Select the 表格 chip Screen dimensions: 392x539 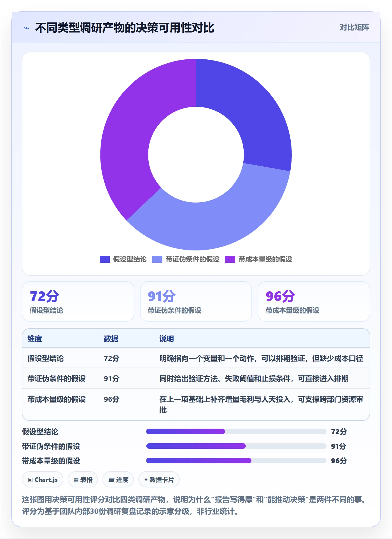tap(83, 480)
